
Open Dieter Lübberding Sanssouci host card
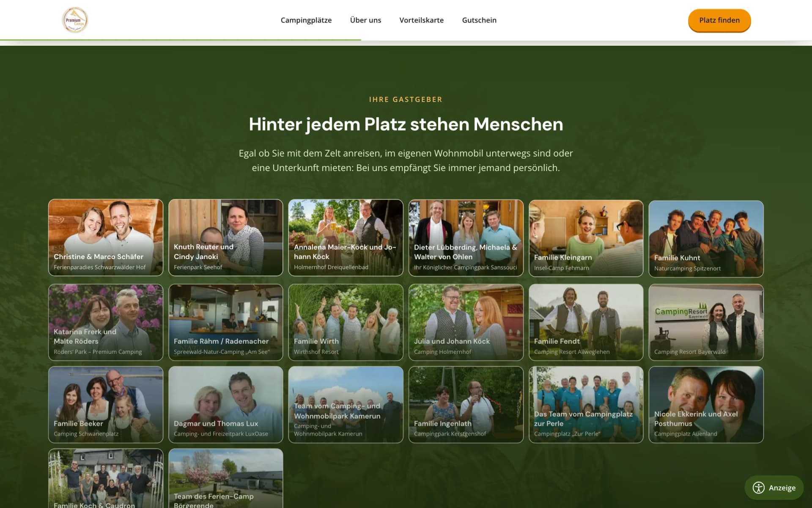(466, 238)
